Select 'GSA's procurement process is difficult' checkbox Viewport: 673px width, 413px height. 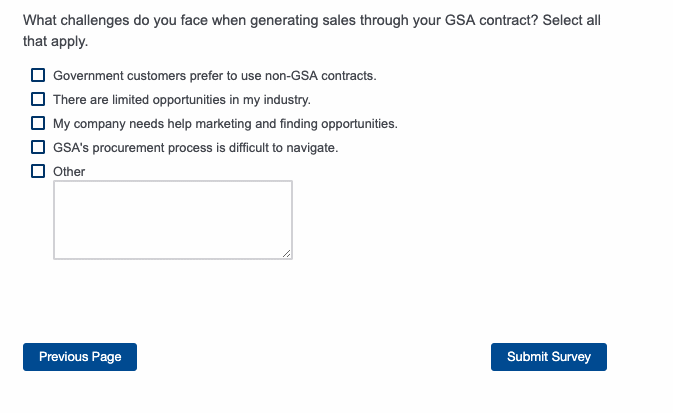[38, 147]
